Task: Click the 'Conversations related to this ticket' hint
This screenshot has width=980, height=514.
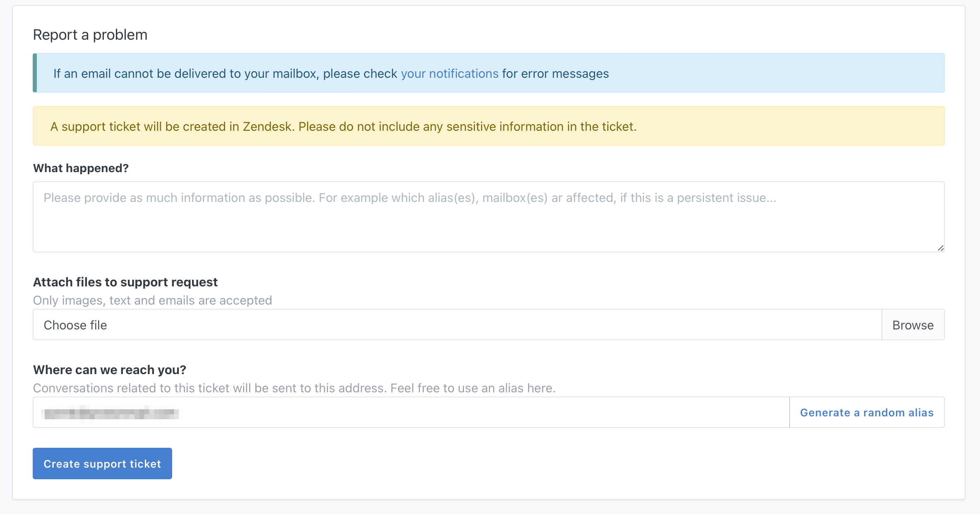Action: pyautogui.click(x=294, y=388)
